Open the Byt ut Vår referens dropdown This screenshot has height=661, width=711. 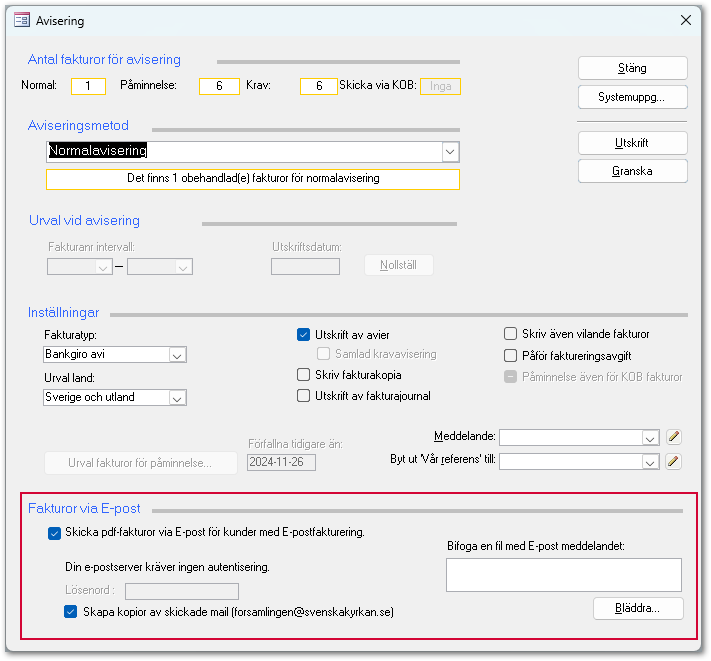(x=650, y=462)
